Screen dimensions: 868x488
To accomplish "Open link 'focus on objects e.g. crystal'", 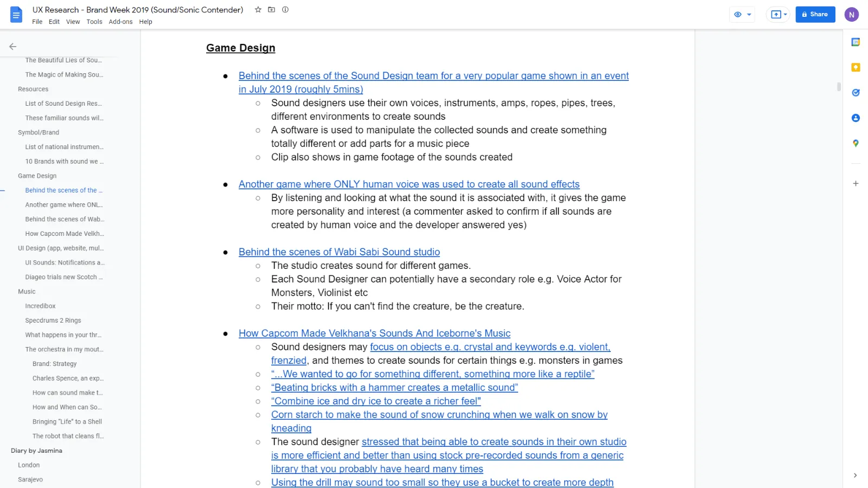I will (x=490, y=347).
